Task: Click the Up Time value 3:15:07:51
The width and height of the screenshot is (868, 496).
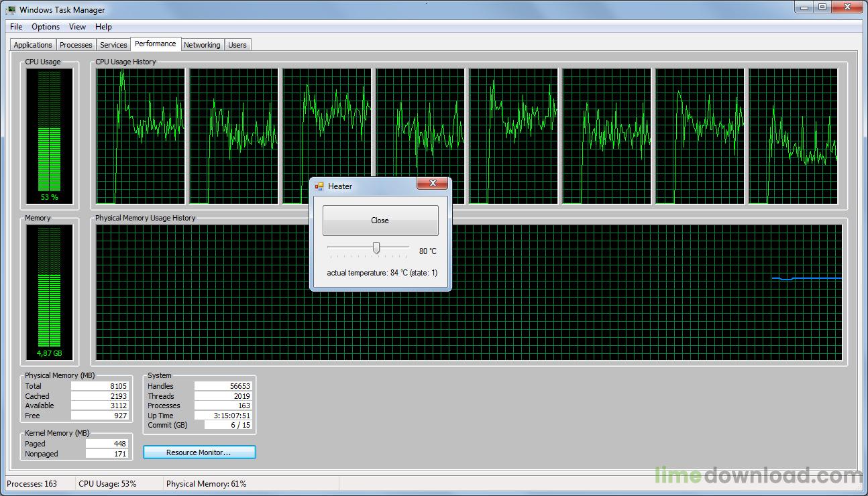Action: 223,416
